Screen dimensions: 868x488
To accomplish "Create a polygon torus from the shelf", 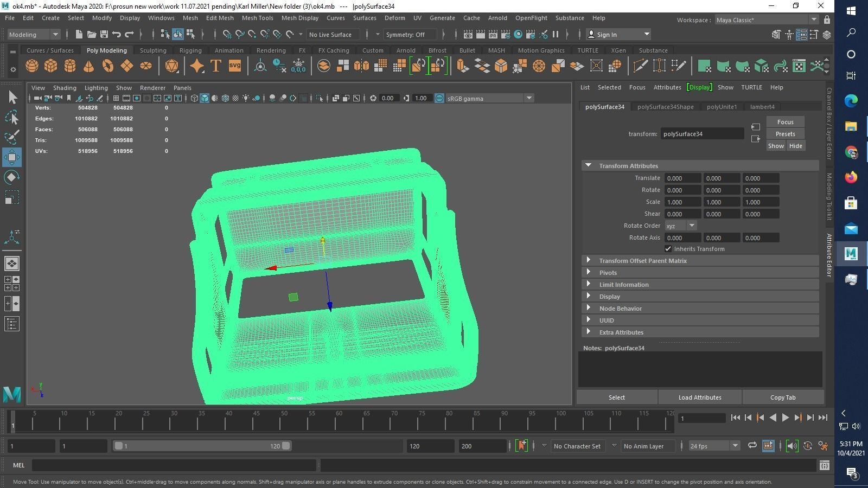I will pyautogui.click(x=108, y=66).
